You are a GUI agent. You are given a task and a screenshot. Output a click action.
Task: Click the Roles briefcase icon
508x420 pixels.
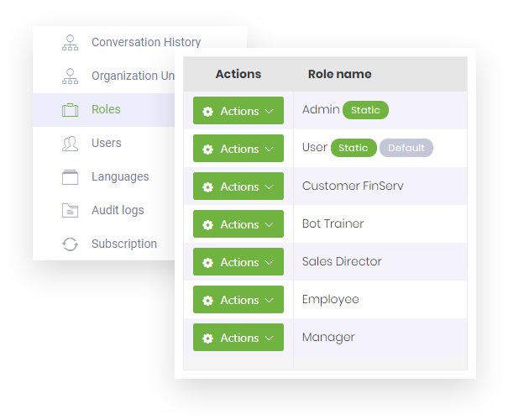point(70,110)
